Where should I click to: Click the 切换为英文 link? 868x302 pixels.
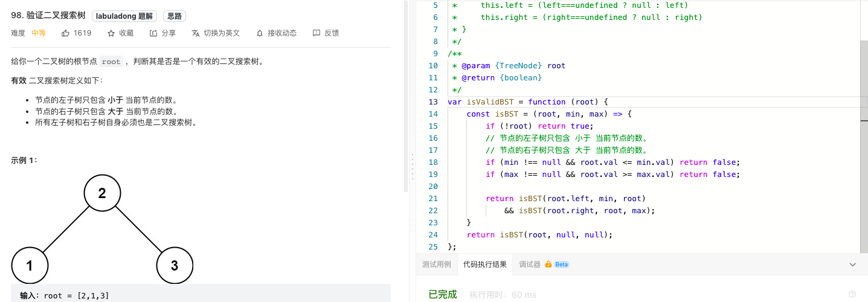pyautogui.click(x=222, y=33)
